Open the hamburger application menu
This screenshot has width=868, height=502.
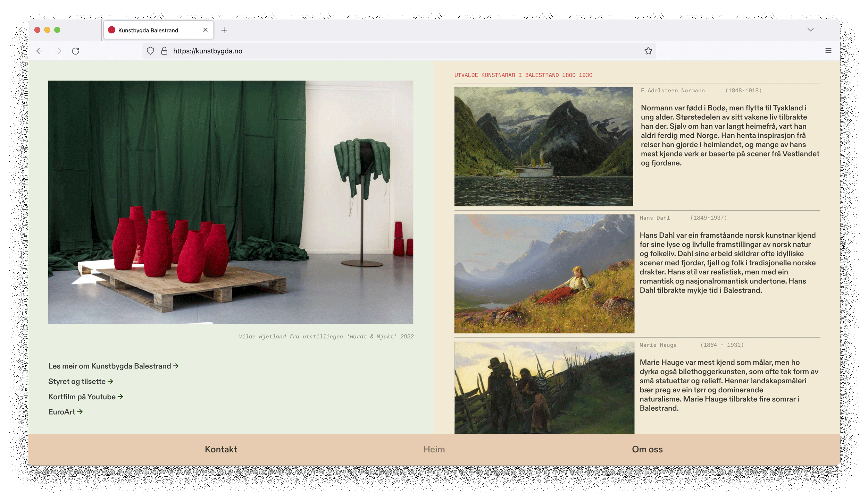click(x=828, y=51)
